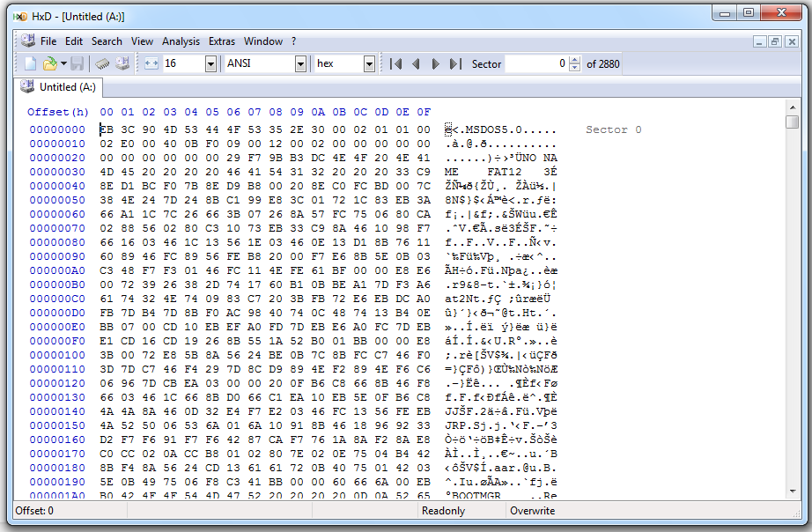This screenshot has width=812, height=532.
Task: Restore the inner document window
Action: tap(775, 41)
